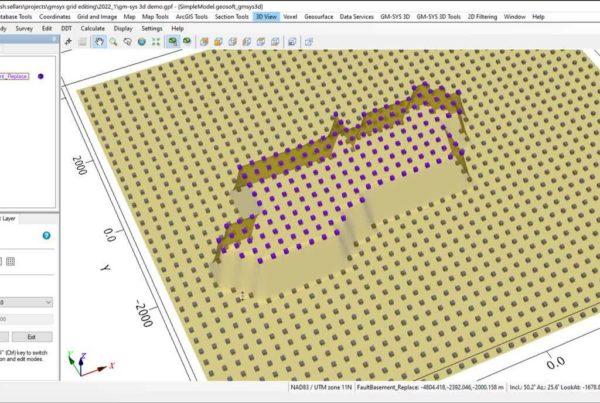Open the Map menu

pyautogui.click(x=129, y=17)
